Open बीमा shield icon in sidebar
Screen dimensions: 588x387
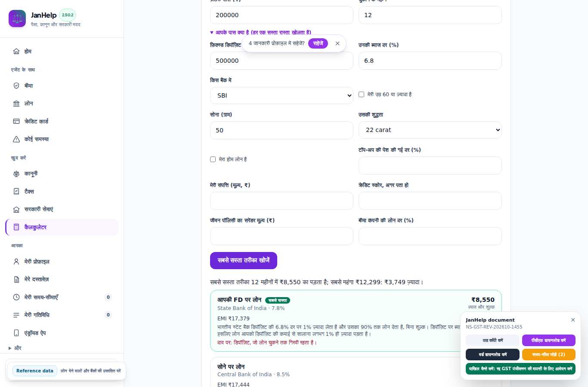[x=16, y=86]
